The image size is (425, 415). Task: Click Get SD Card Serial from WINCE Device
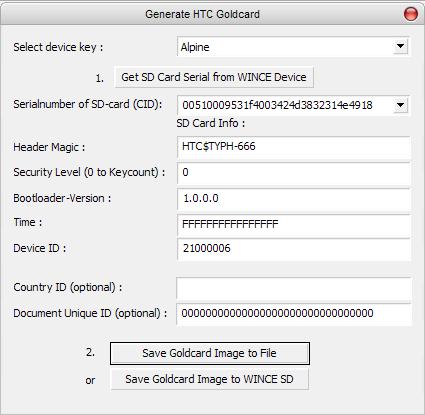tap(214, 77)
